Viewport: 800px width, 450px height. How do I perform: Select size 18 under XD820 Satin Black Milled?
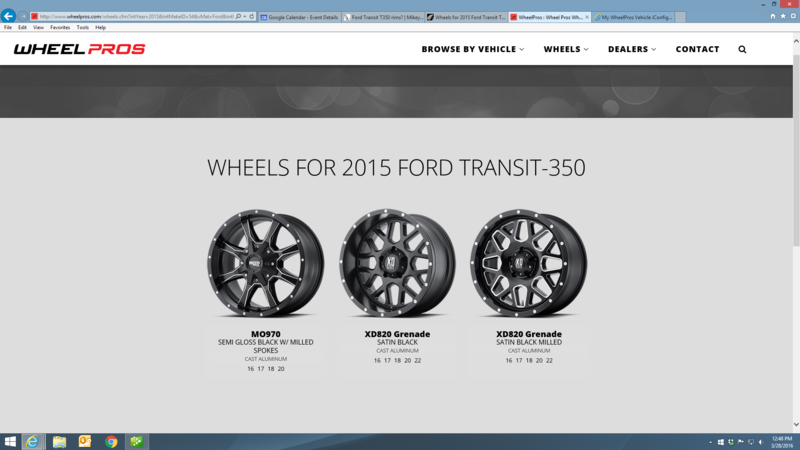tap(529, 361)
